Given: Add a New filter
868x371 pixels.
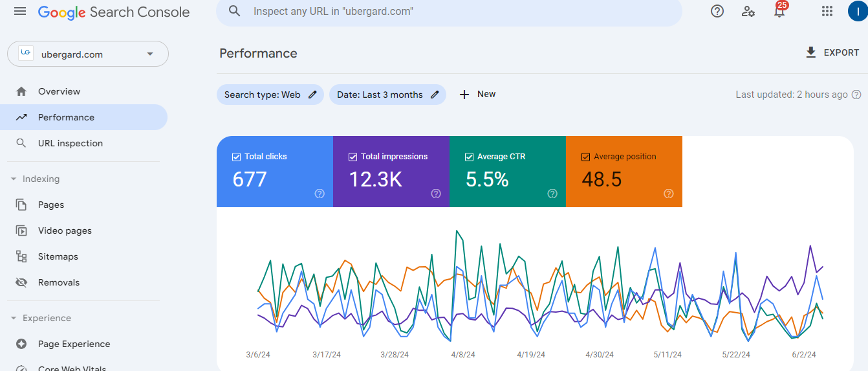Looking at the screenshot, I should (477, 95).
